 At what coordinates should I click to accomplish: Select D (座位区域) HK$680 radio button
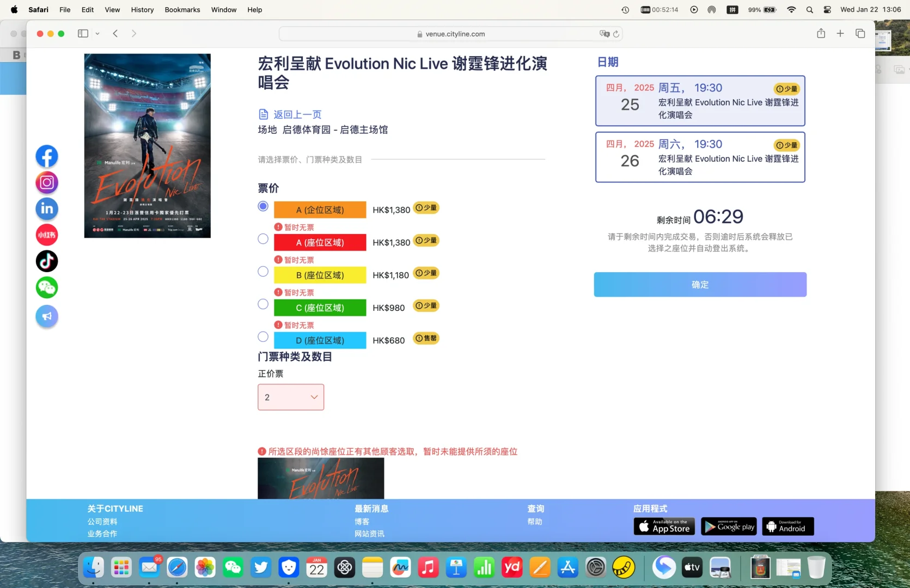263,337
